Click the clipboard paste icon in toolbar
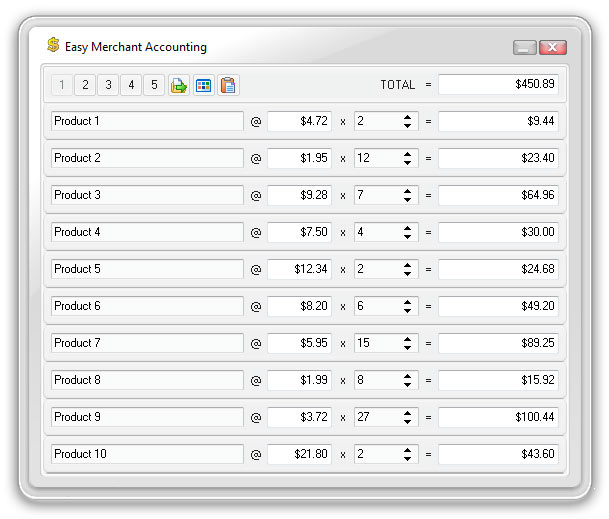609x519 pixels. coord(229,85)
